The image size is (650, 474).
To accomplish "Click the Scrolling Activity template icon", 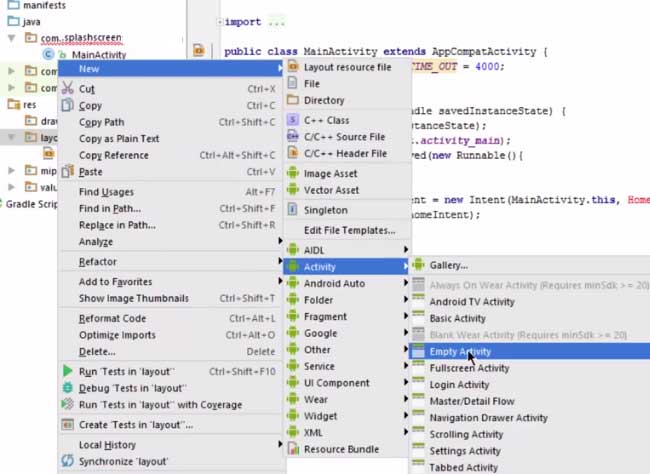I will [x=418, y=434].
